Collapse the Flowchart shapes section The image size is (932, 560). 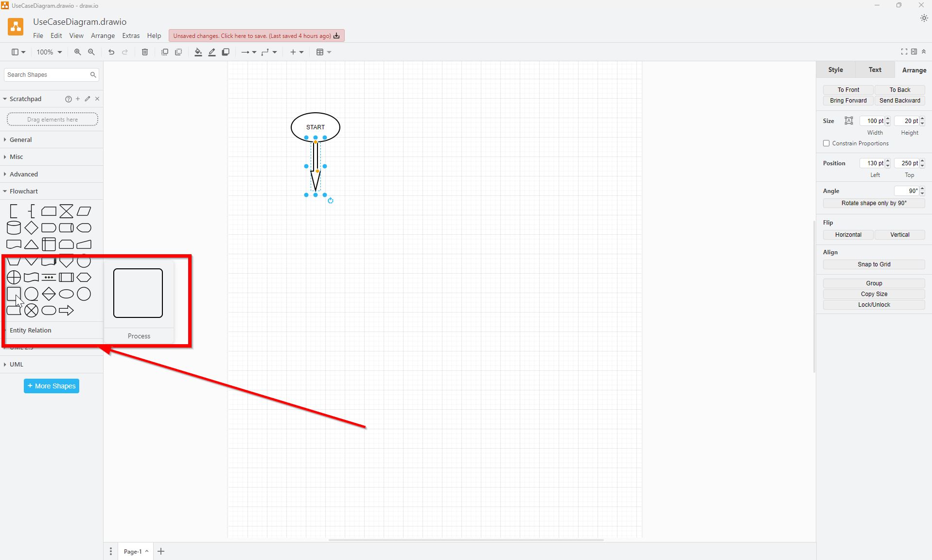point(23,191)
